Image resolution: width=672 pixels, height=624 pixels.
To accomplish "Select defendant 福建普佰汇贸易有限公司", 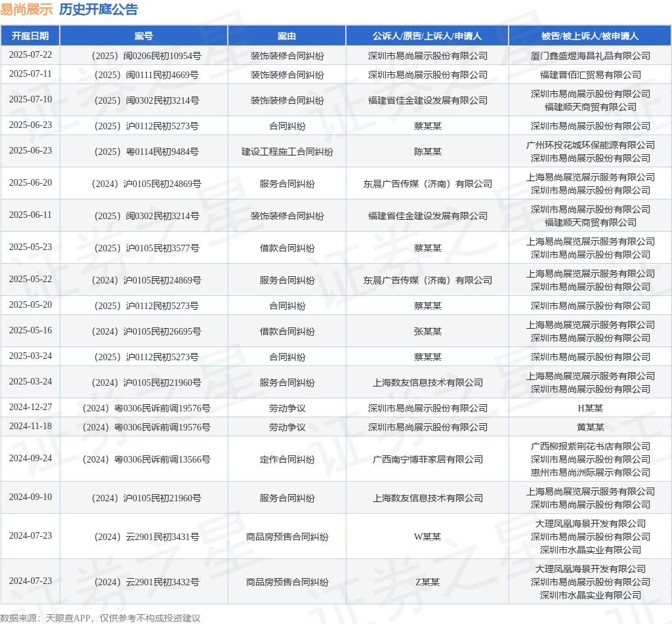I will pyautogui.click(x=590, y=75).
